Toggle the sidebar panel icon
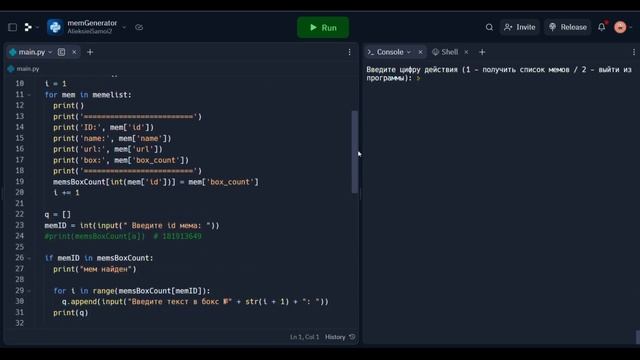This screenshot has width=640, height=360. [12, 27]
